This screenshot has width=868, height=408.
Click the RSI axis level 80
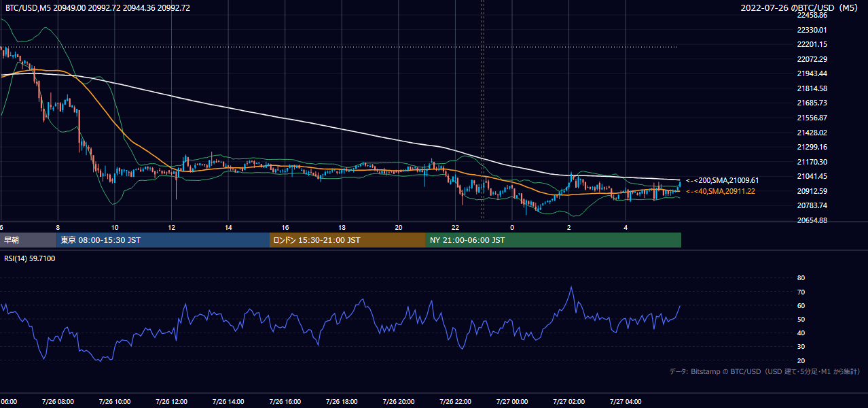pyautogui.click(x=801, y=278)
